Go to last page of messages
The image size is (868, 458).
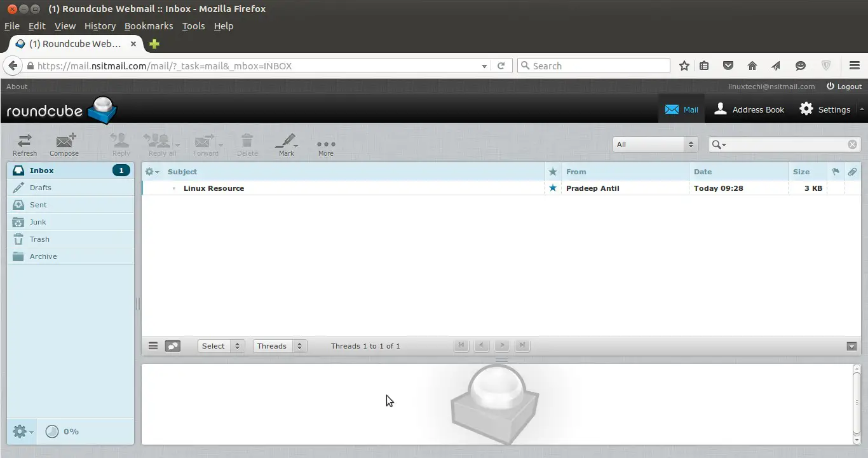coord(522,345)
